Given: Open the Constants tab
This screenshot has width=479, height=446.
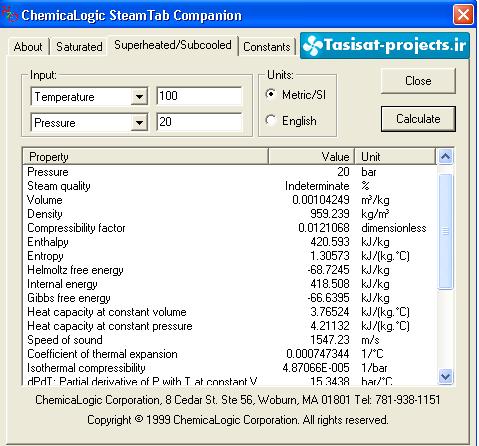Looking at the screenshot, I should point(267,47).
